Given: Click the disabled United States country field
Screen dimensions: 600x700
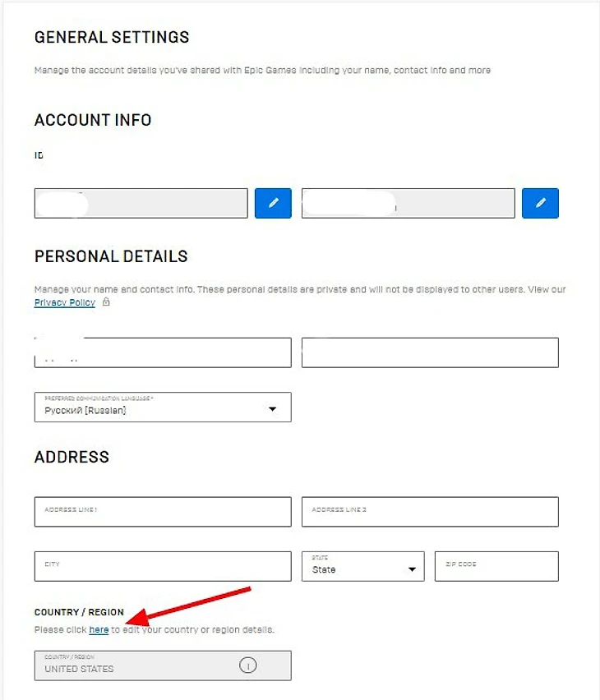Looking at the screenshot, I should pos(163,665).
